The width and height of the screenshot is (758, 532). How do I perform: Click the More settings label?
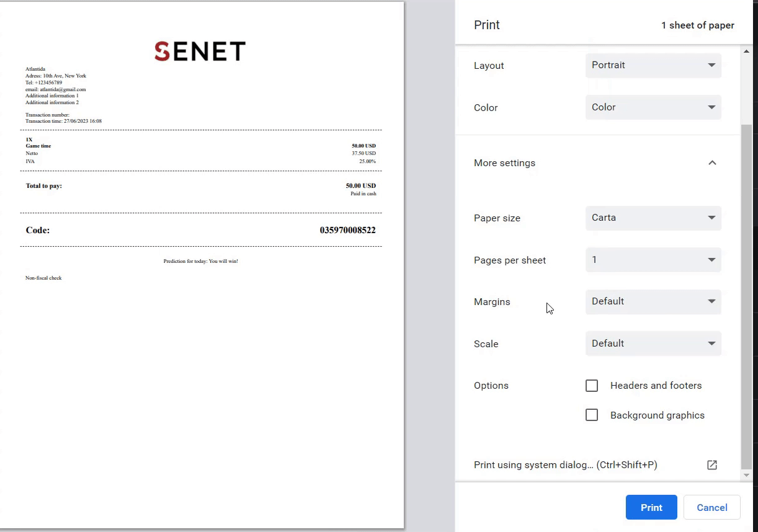(504, 163)
